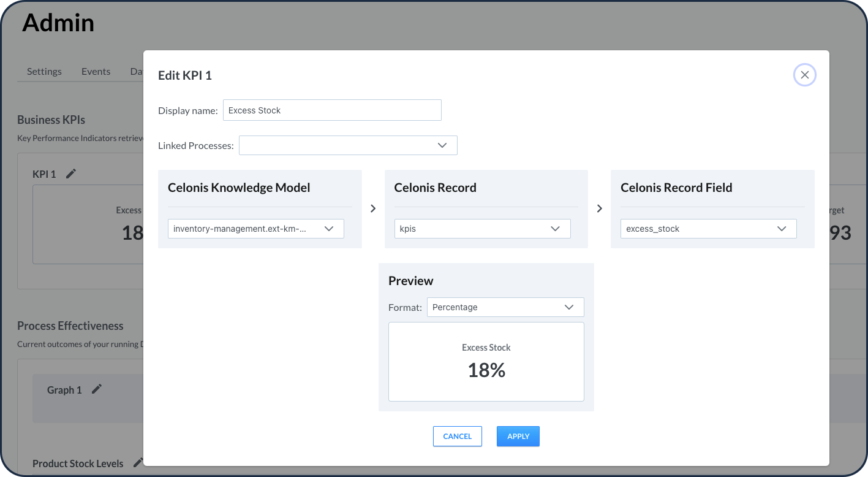Select the Celonis Knowledge Model heading

pos(239,188)
